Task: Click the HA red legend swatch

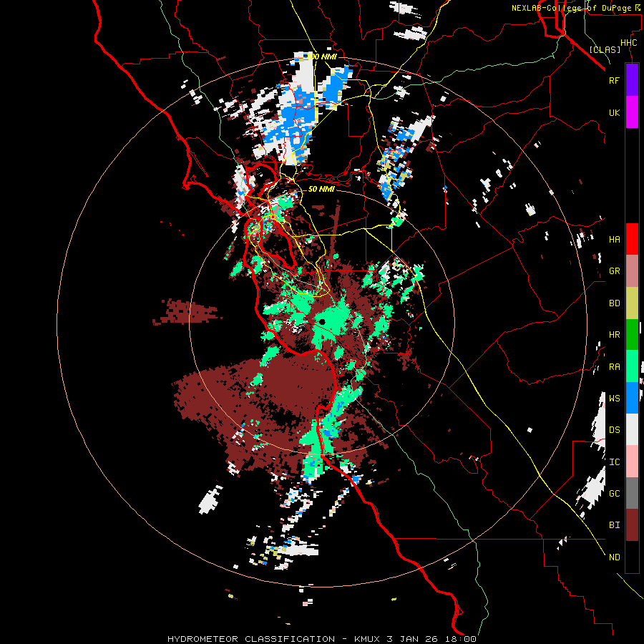Action: click(632, 239)
